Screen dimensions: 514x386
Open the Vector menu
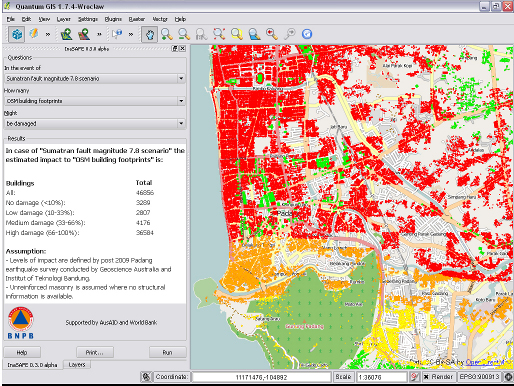pos(160,19)
